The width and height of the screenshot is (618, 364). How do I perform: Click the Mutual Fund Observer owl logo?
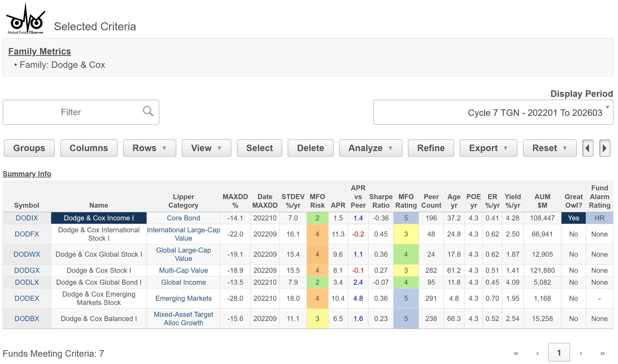pos(25,20)
